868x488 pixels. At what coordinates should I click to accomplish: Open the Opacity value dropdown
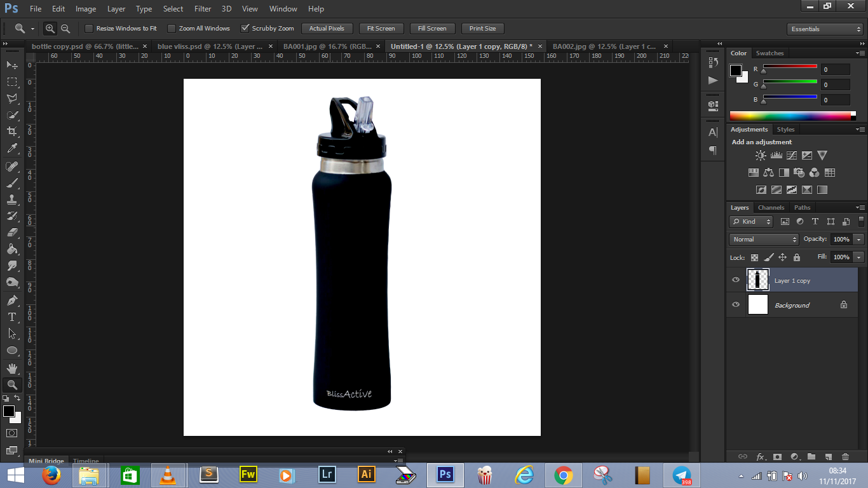857,239
